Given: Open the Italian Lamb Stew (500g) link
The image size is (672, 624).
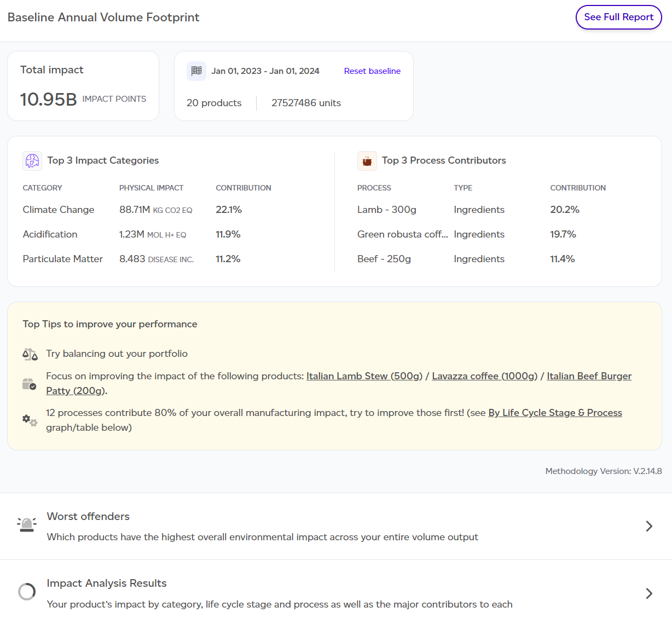Looking at the screenshot, I should (x=364, y=376).
